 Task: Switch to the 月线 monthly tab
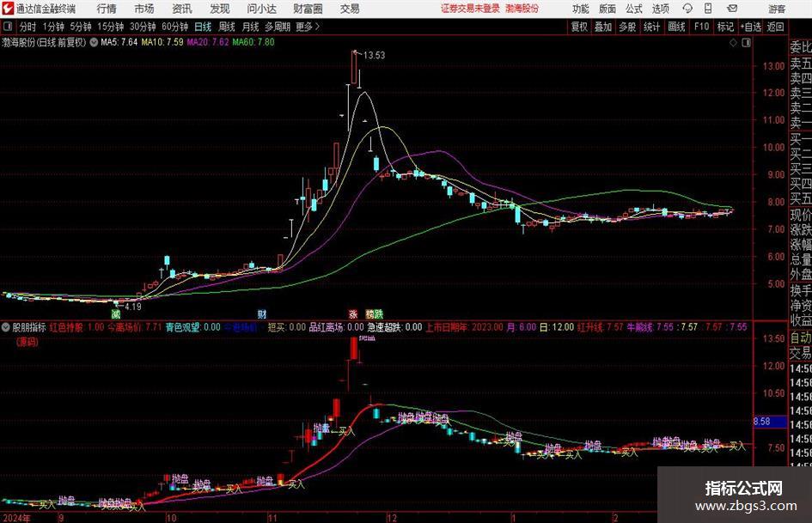point(251,27)
